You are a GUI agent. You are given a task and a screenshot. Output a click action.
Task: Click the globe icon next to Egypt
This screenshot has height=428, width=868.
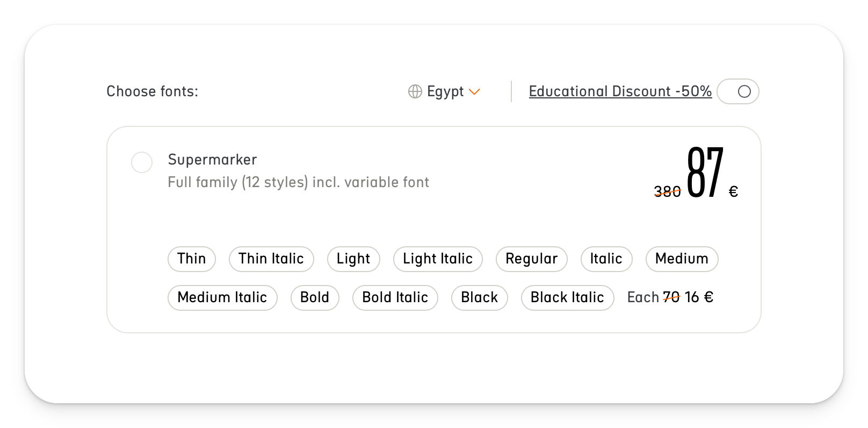pos(414,91)
